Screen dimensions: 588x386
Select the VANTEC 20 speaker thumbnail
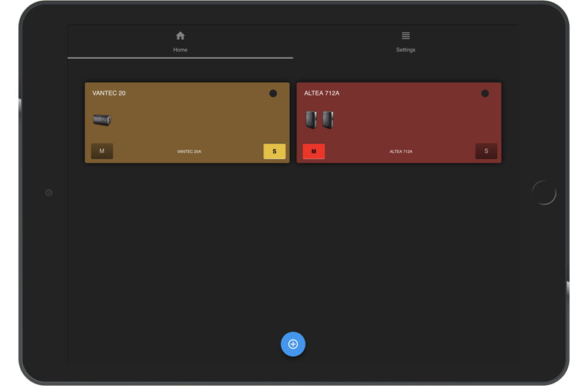[x=102, y=120]
